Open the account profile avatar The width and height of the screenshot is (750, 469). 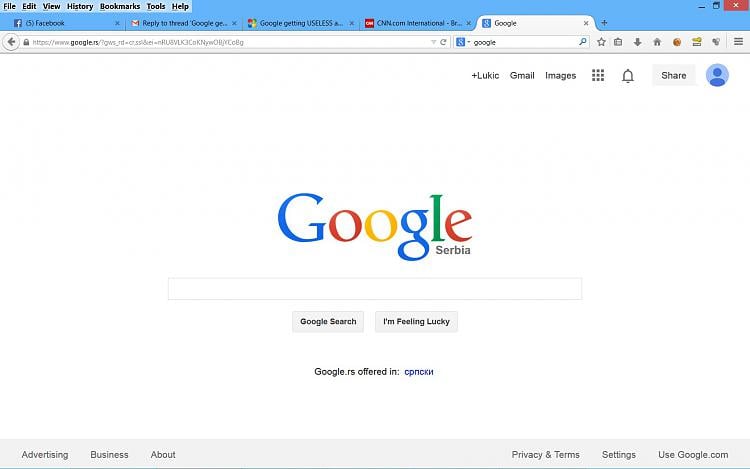pyautogui.click(x=717, y=75)
